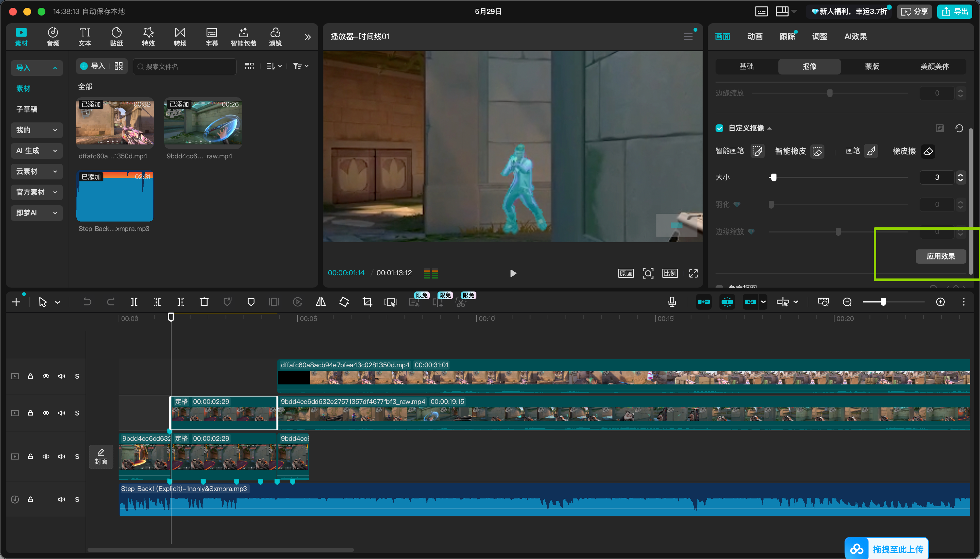Lock the Step Back audio track
Image resolution: width=980 pixels, height=559 pixels.
point(30,499)
